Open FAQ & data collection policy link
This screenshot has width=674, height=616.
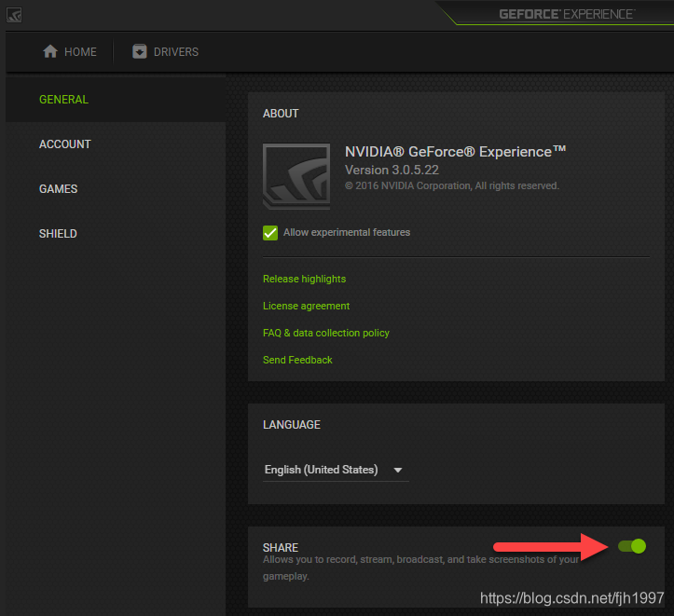click(326, 333)
